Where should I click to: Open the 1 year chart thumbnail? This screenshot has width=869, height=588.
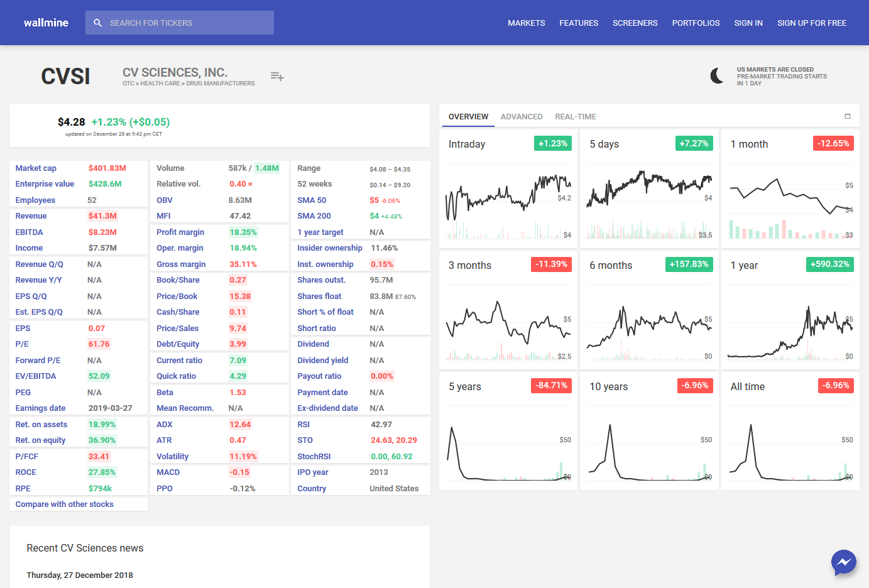790,310
